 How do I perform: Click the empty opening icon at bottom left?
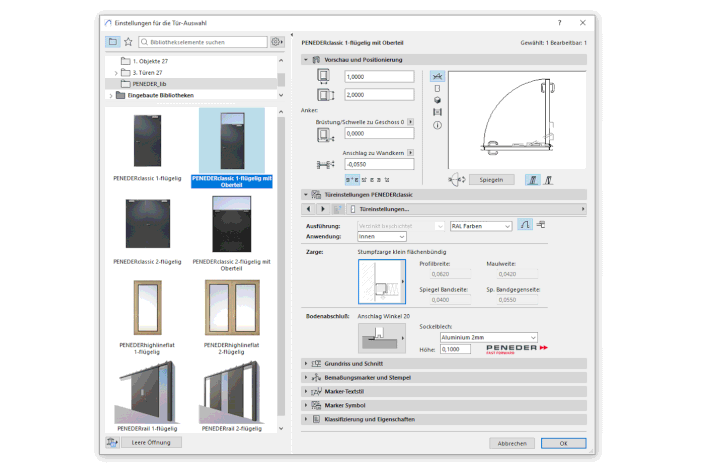(x=112, y=443)
